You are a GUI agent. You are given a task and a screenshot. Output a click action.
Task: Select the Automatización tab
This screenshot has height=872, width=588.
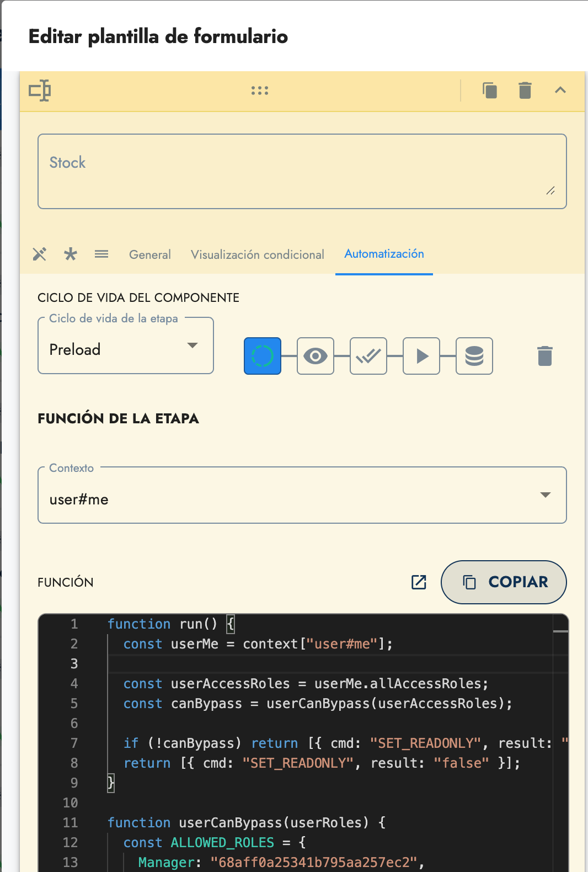point(384,254)
